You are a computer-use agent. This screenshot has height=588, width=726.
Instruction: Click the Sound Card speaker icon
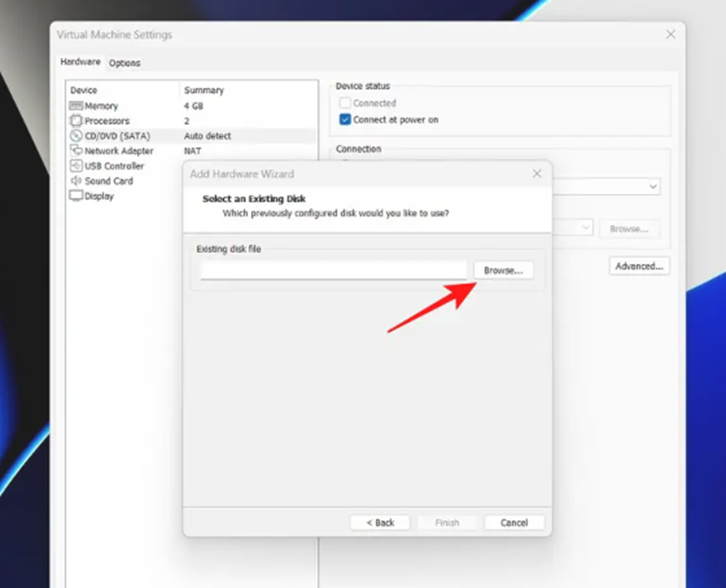point(76,181)
